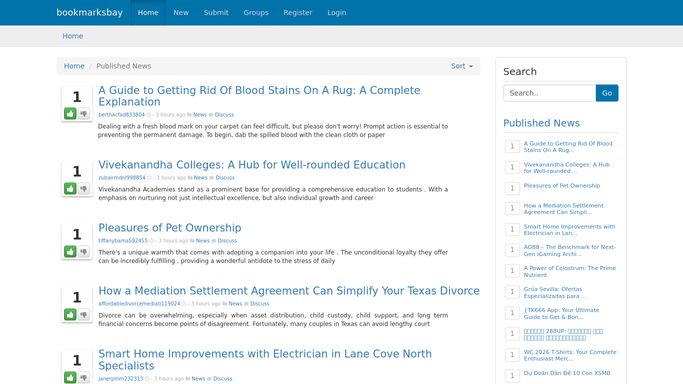Open sidebar link AO88 Benchmark for Next-Gen iGaming
683x384 pixels.
(x=570, y=250)
